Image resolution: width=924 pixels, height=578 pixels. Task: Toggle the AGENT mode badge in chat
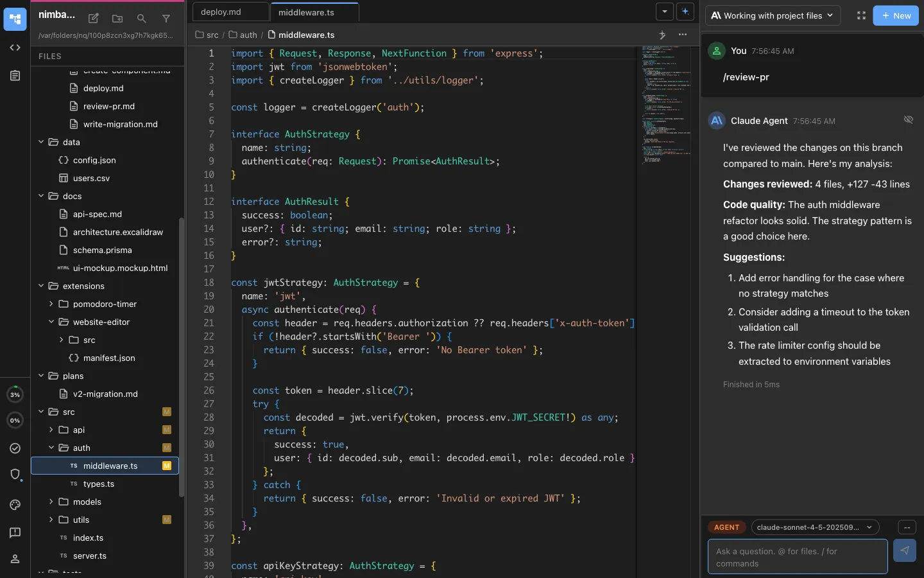tap(726, 527)
